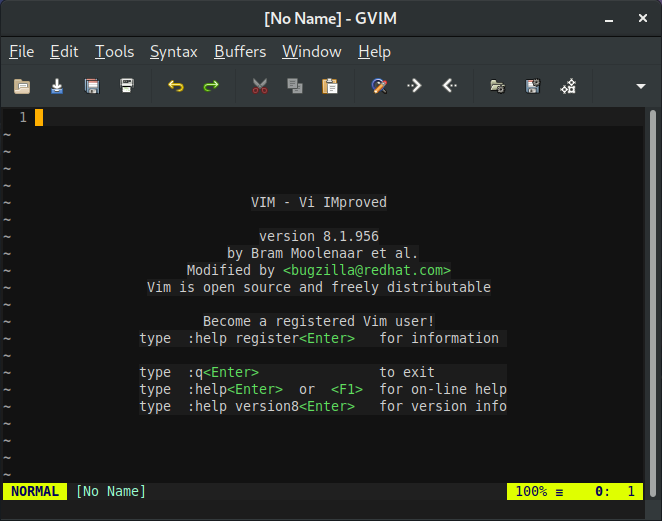Open the Window menu
The width and height of the screenshot is (662, 521).
[312, 52]
